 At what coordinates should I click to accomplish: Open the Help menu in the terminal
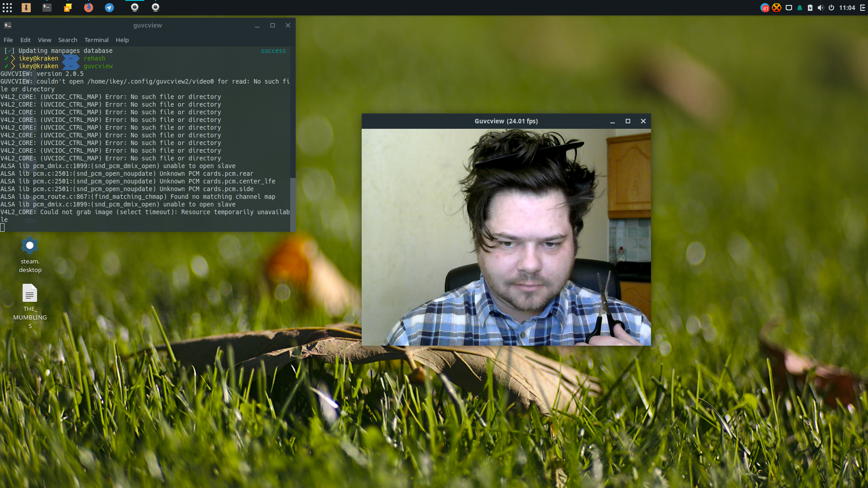pos(122,40)
